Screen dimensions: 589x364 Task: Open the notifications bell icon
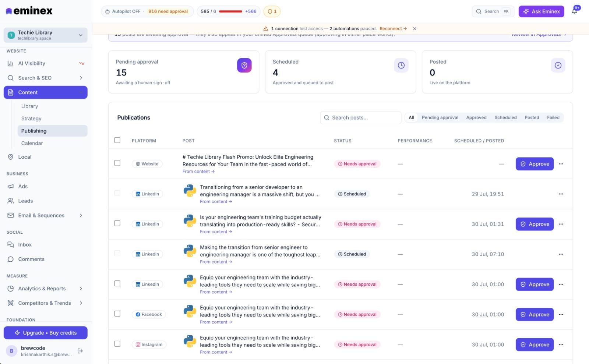coord(574,11)
